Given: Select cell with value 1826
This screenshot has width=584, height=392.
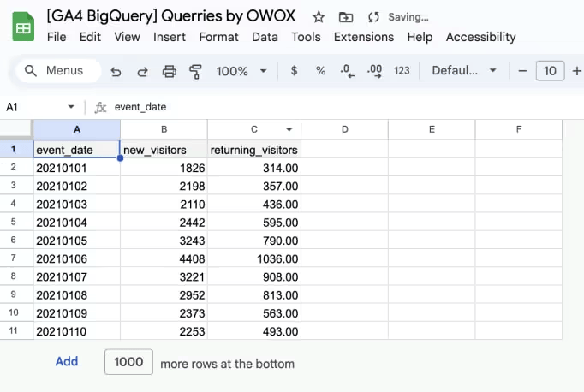Looking at the screenshot, I should click(164, 168).
